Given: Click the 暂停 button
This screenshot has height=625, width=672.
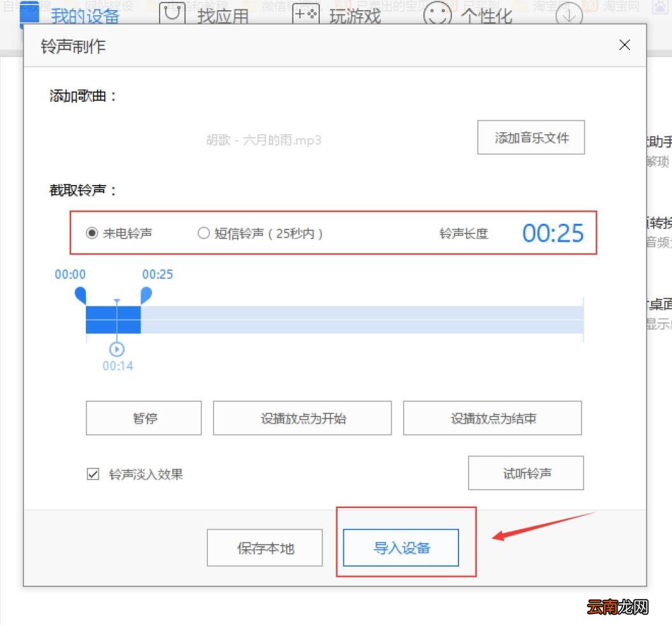Looking at the screenshot, I should 144,418.
